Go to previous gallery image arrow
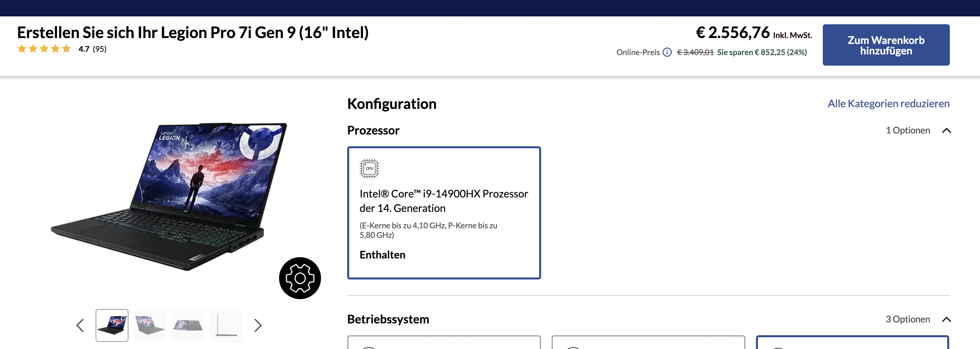The image size is (980, 349). coord(80,325)
